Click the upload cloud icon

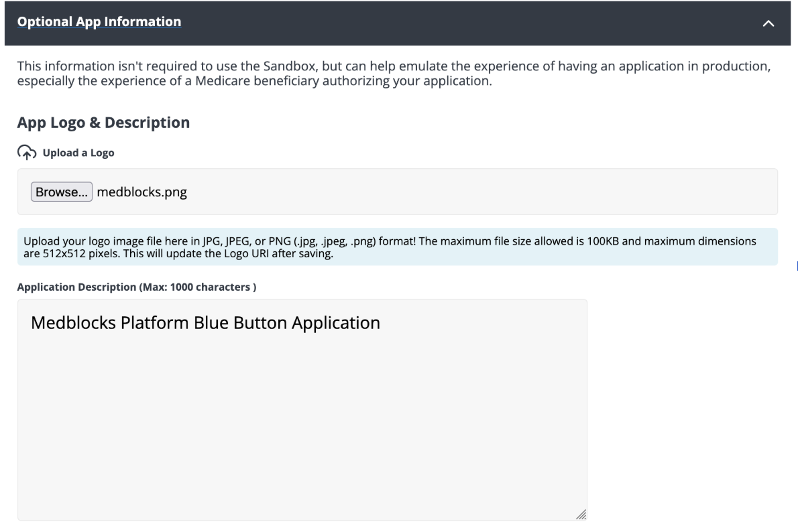coord(27,153)
